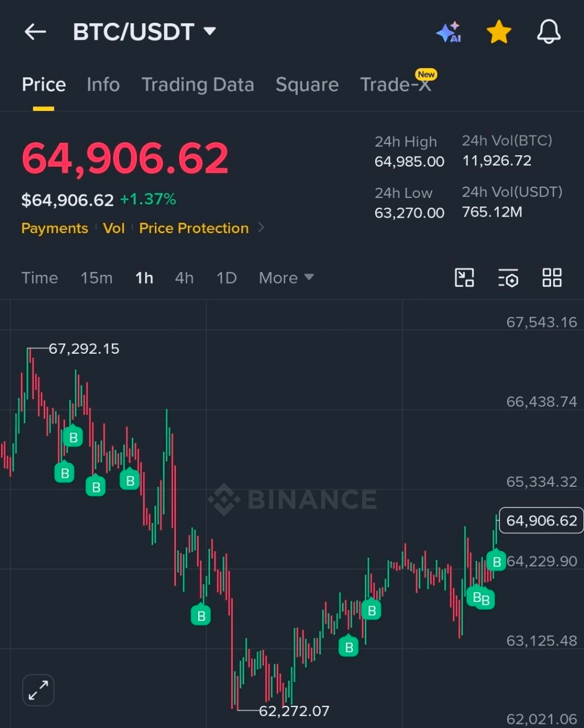584x728 pixels.
Task: Select the 4h chart interval
Action: 184,278
